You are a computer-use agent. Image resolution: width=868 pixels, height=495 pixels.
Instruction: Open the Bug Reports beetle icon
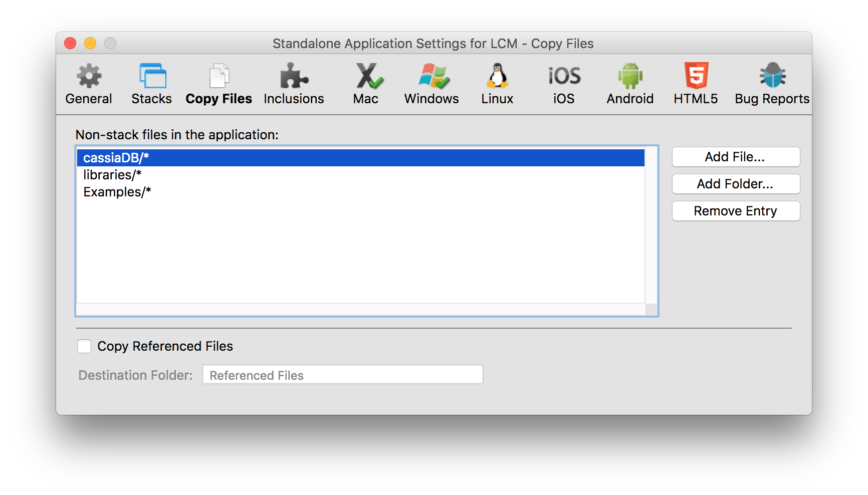[x=773, y=77]
